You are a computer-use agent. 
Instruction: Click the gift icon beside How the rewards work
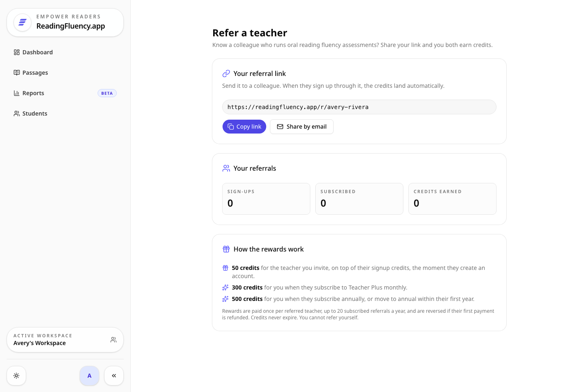226,249
